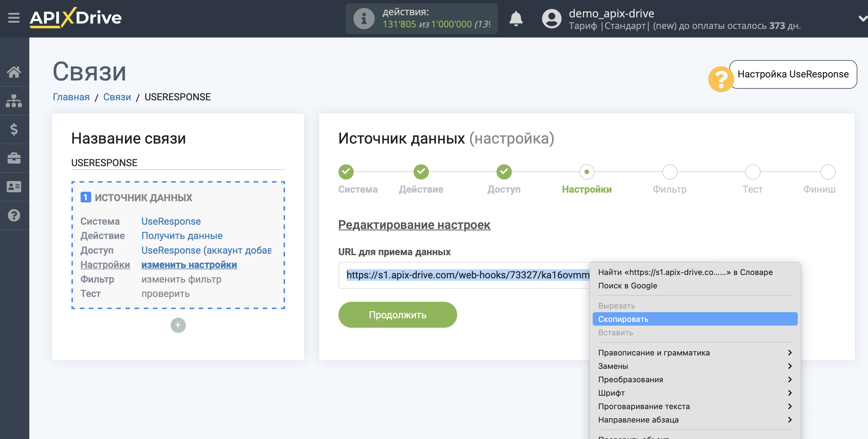Click изменить настройки link
868x439 pixels.
189,265
